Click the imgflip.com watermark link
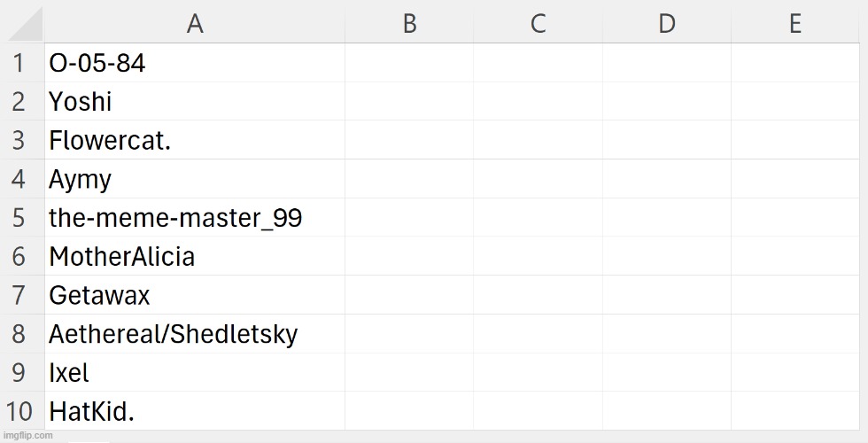 (27, 436)
